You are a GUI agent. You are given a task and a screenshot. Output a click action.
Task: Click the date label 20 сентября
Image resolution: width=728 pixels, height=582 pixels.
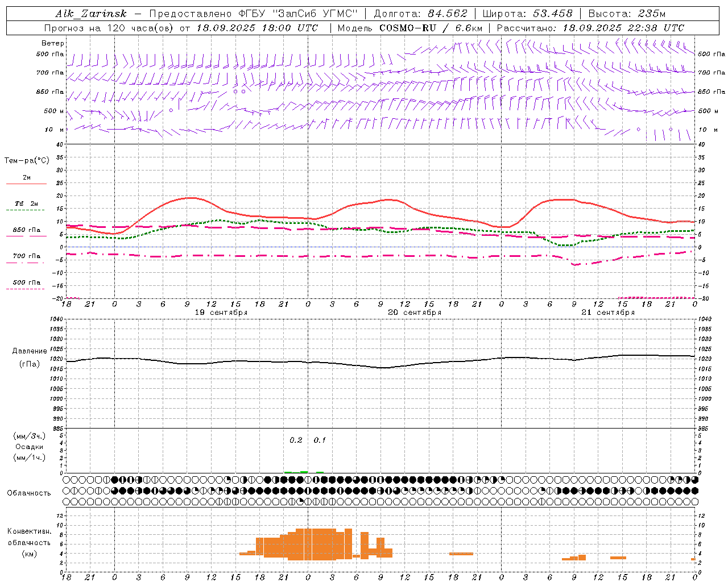(x=415, y=313)
